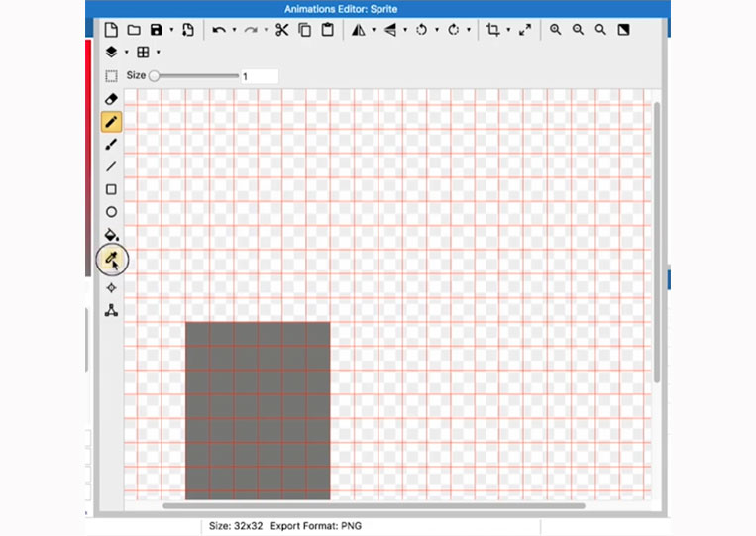Screen dimensions: 756x536
Task: Flip the sprite vertically
Action: (x=390, y=30)
